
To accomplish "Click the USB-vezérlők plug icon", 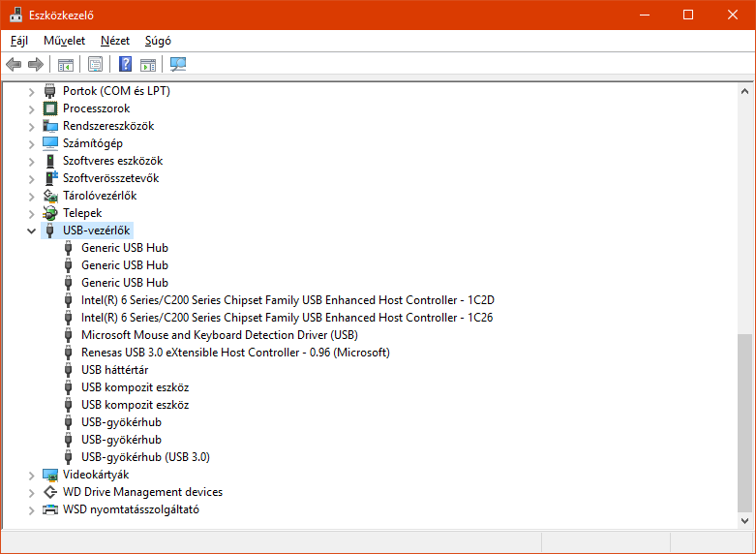I will tap(49, 231).
